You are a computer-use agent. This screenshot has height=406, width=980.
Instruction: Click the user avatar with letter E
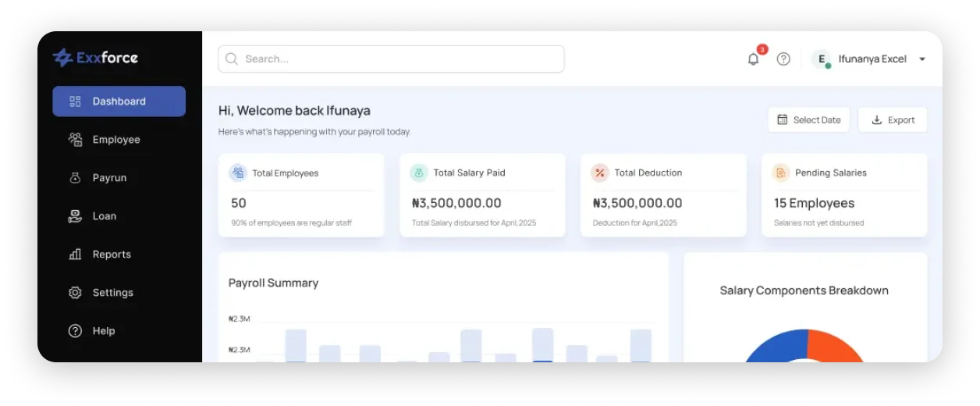(822, 59)
